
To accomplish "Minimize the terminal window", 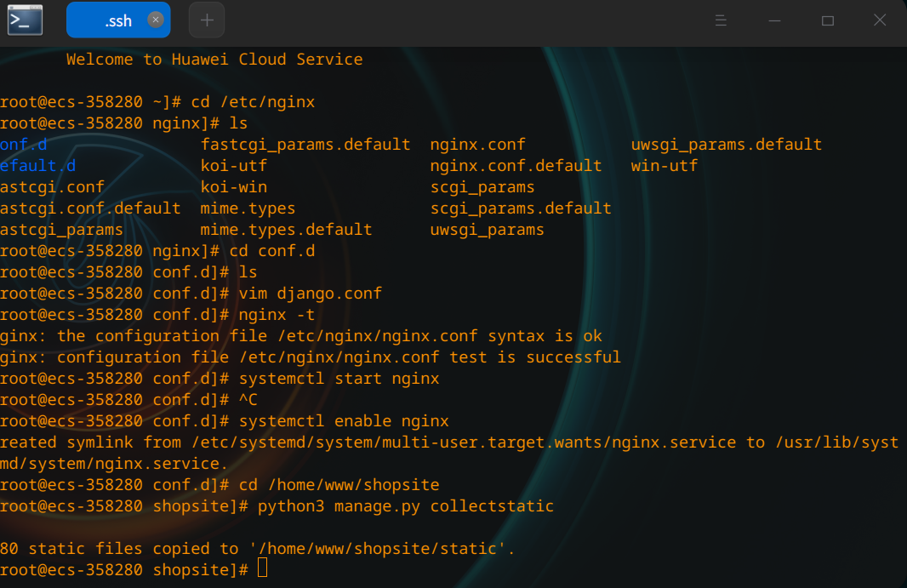I will 773,20.
